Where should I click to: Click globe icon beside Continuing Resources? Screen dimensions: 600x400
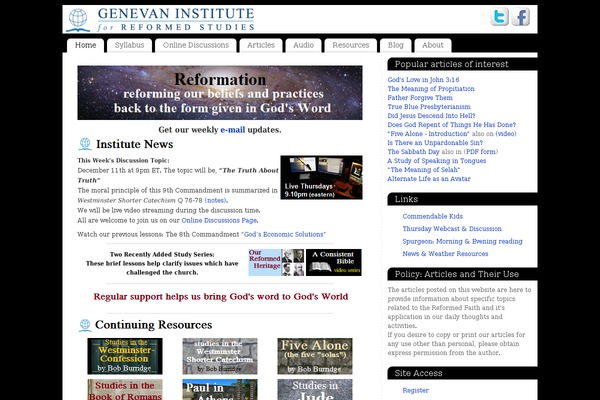click(x=85, y=325)
